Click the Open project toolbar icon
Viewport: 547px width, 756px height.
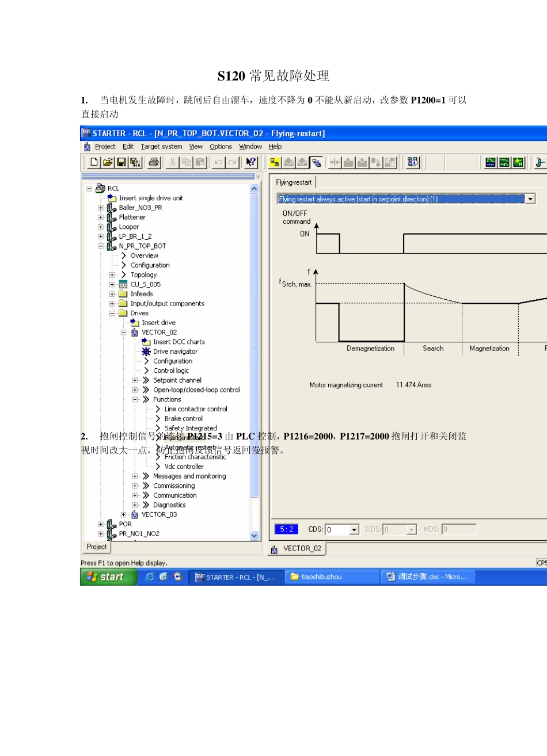(x=108, y=163)
